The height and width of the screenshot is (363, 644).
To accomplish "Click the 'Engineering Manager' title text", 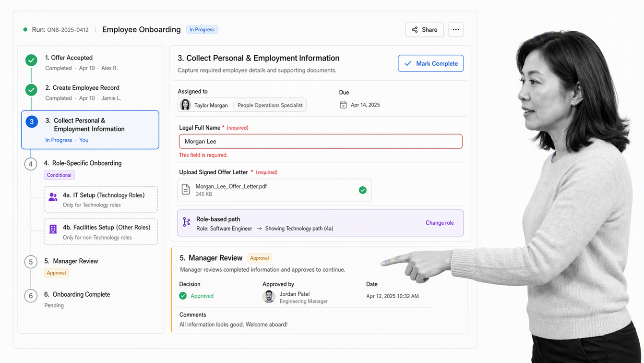I will (x=304, y=302).
